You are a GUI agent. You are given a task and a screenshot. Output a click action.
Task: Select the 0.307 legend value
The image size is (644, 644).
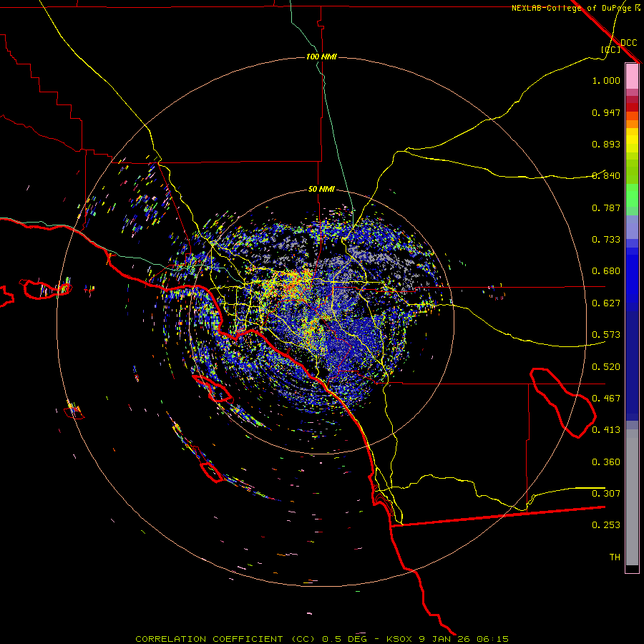pyautogui.click(x=606, y=494)
